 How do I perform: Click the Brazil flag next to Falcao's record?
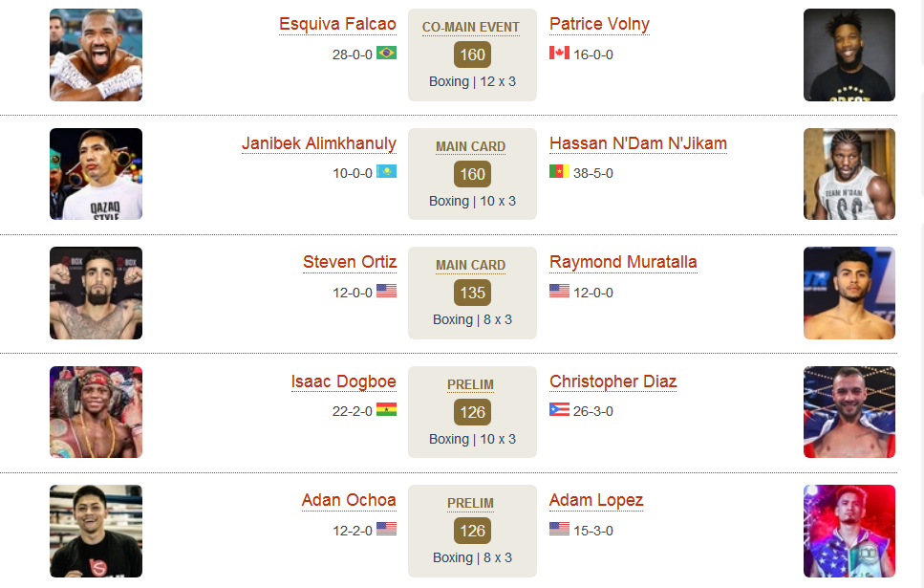pos(387,54)
